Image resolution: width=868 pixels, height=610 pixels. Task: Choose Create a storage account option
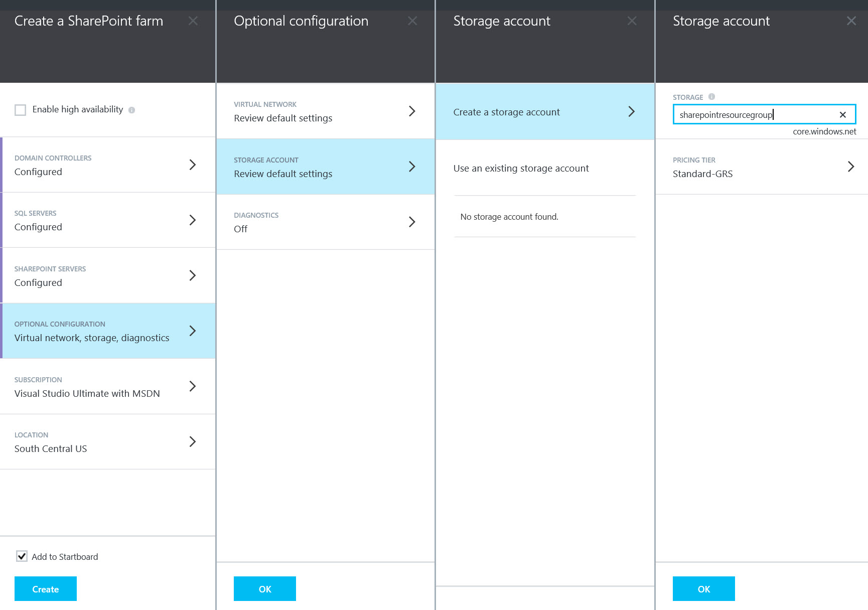click(545, 111)
